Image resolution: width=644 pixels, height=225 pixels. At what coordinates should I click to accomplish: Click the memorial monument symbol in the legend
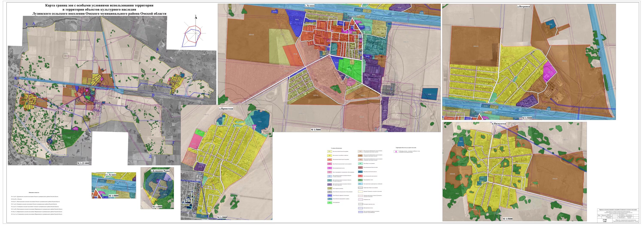coord(396,151)
